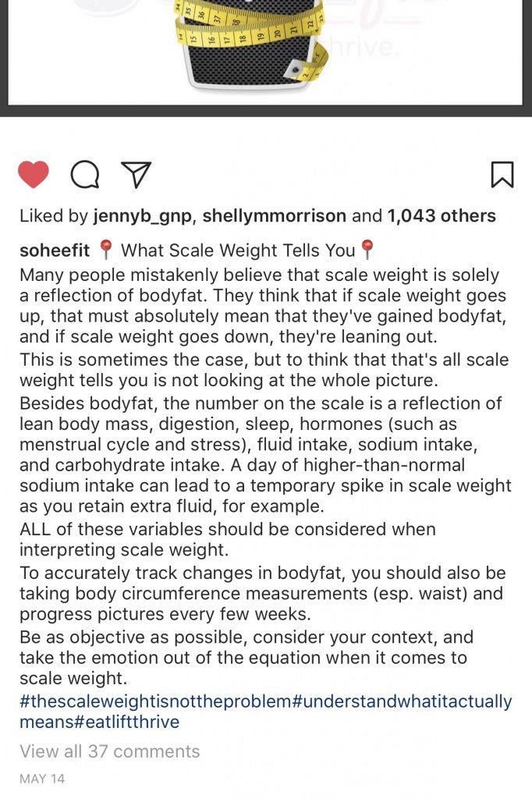Open the soheefit profile from caption
This screenshot has width=532, height=799.
click(55, 250)
